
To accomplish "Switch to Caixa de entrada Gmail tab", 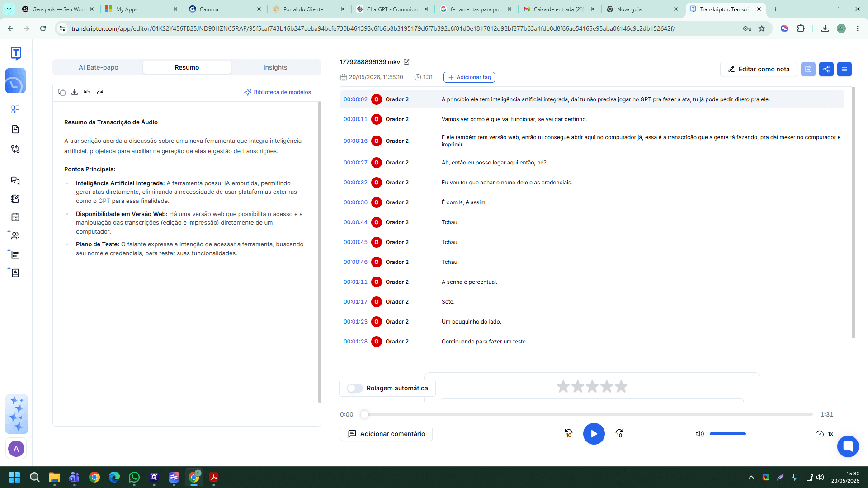I will [x=559, y=9].
